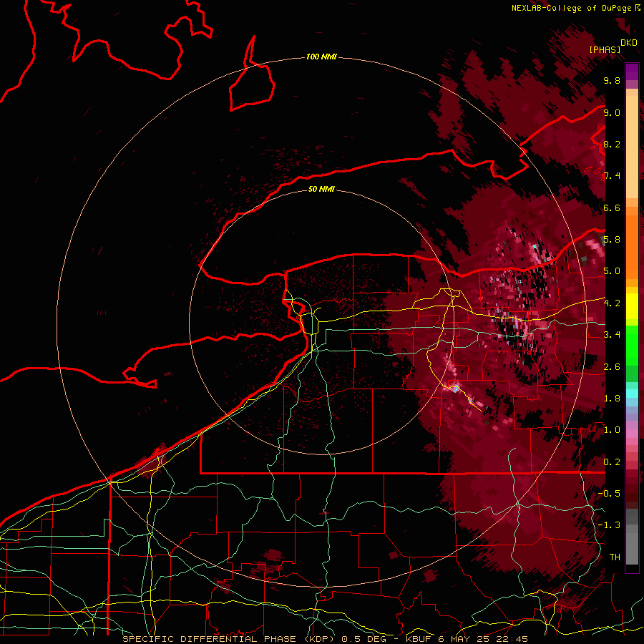644x644 pixels.
Task: Click the DKD label above the color scale
Action: point(629,43)
